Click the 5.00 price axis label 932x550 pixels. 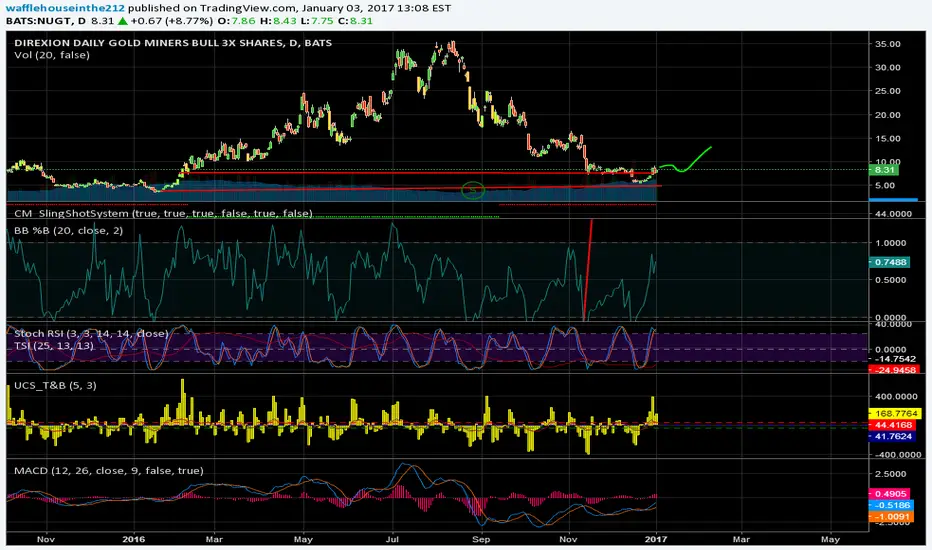tap(885, 186)
